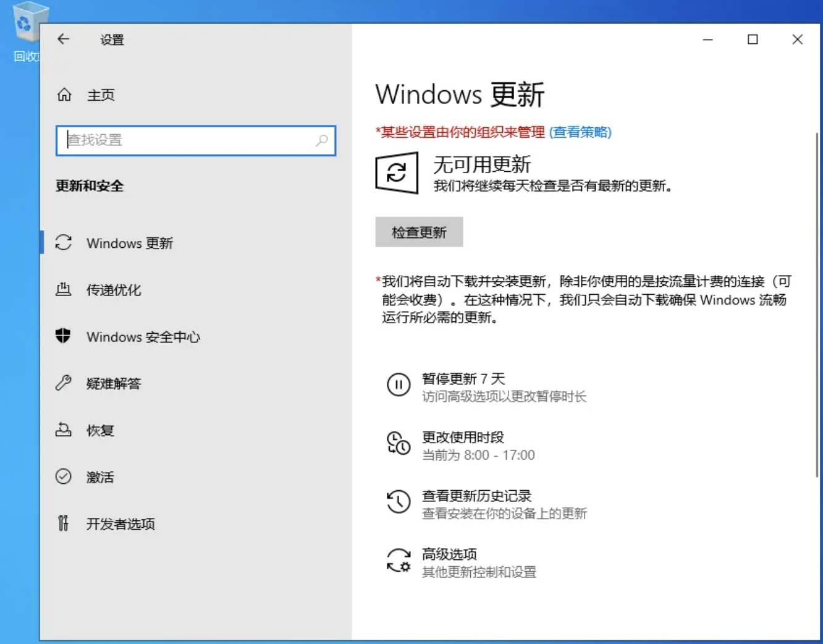Click the update history icon

coord(399,501)
